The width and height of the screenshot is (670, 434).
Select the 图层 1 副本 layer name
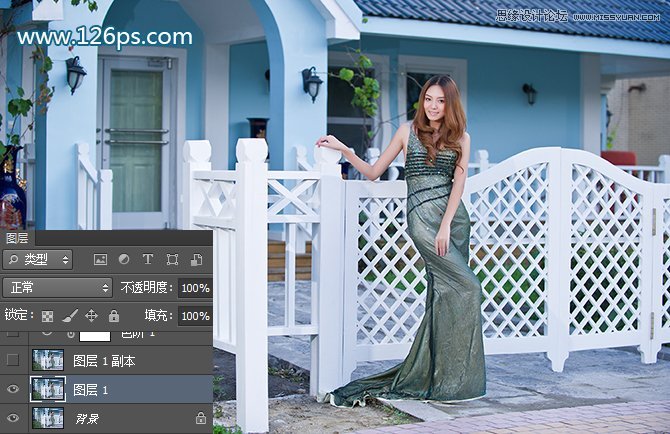pyautogui.click(x=104, y=361)
